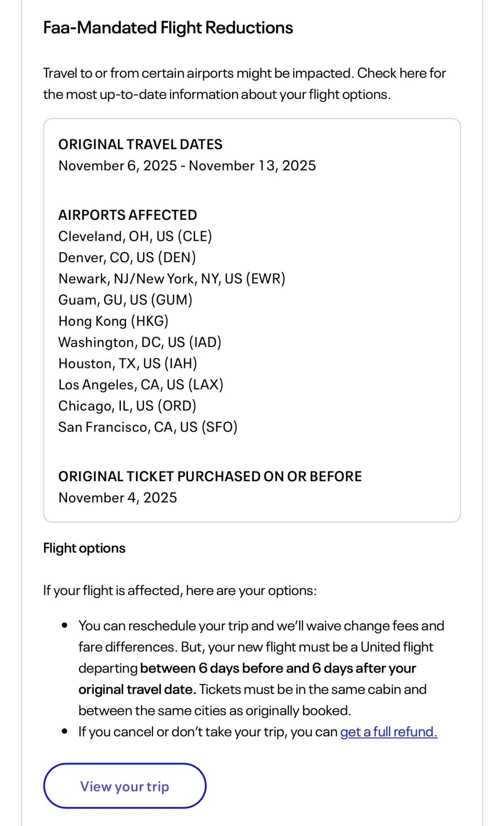The width and height of the screenshot is (504, 826).
Task: Click the bold 6 days before and after text
Action: coord(278,668)
